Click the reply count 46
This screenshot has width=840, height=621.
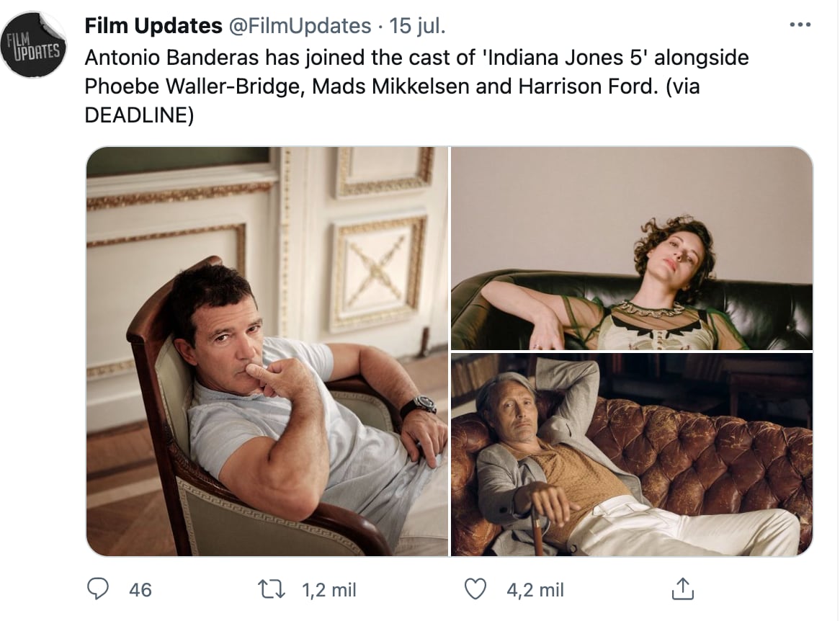[x=140, y=590]
